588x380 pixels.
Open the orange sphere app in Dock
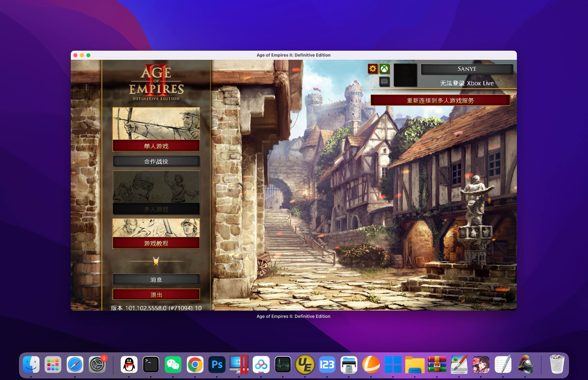click(371, 364)
